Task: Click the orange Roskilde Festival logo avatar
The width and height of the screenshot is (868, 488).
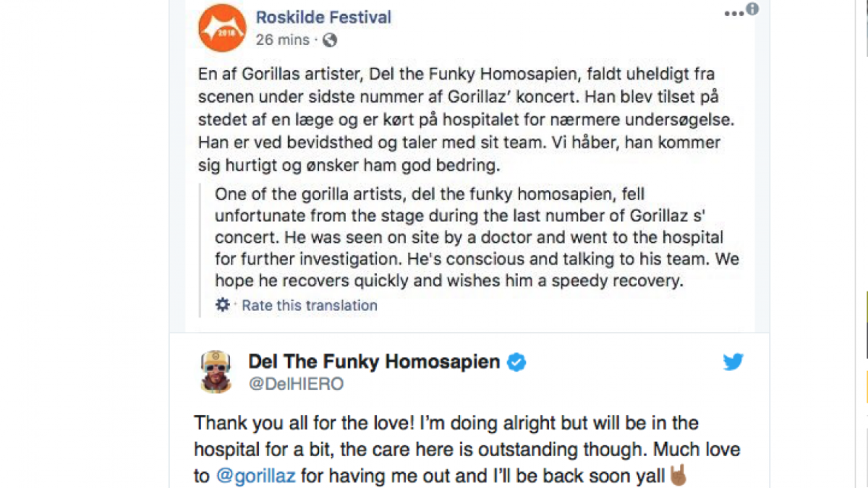Action: (x=222, y=28)
